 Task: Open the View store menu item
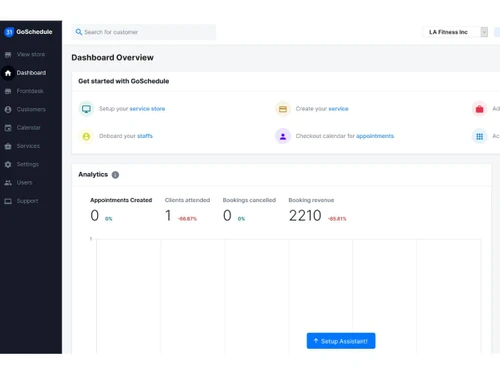pos(31,54)
